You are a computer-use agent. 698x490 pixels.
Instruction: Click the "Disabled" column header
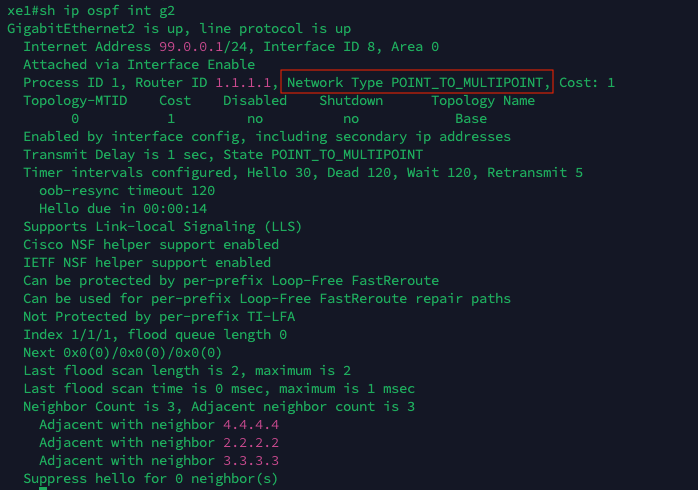[254, 100]
